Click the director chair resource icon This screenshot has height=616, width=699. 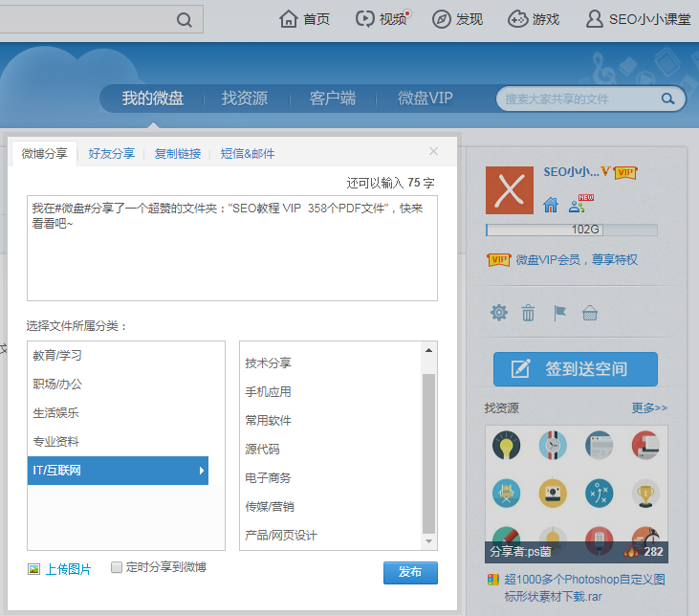507,494
